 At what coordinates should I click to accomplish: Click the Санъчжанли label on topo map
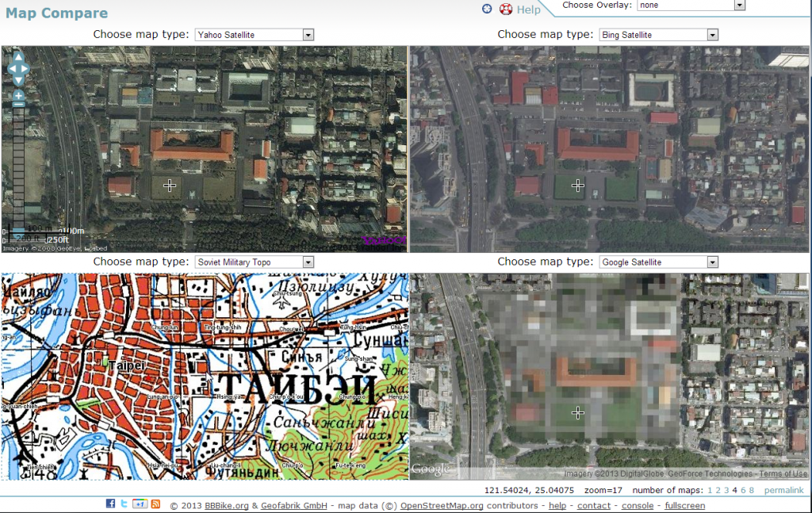(324, 423)
